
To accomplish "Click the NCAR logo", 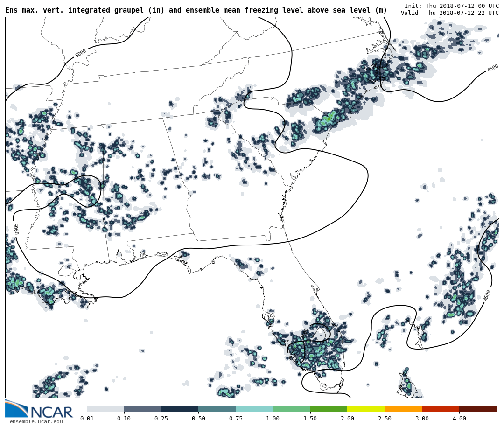I will click(x=39, y=410).
